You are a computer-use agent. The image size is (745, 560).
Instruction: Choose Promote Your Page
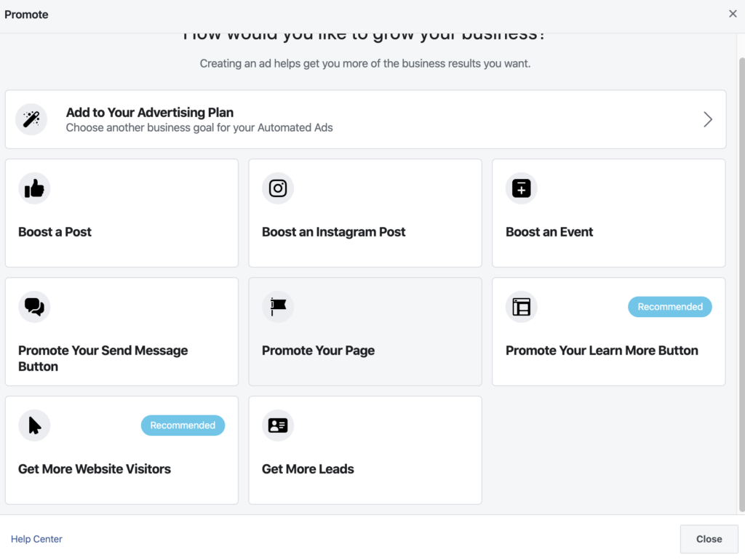365,332
